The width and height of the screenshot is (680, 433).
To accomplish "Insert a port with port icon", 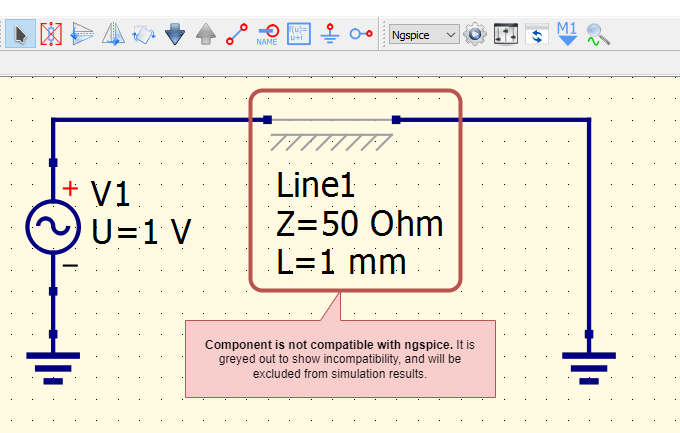I will (361, 34).
